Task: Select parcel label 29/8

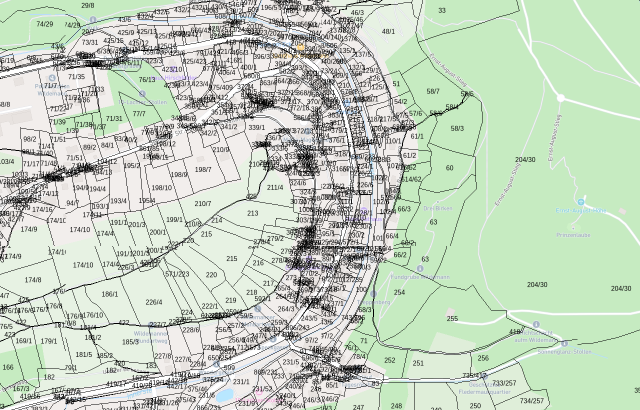Action: (x=88, y=6)
